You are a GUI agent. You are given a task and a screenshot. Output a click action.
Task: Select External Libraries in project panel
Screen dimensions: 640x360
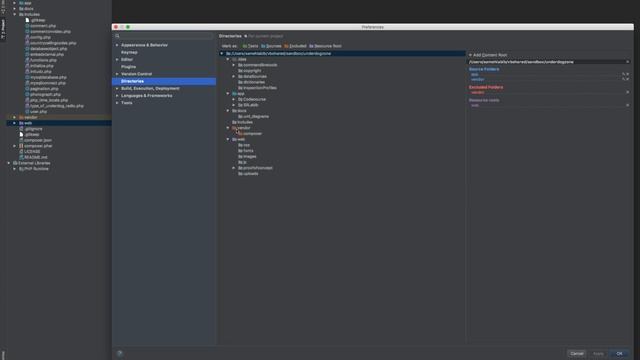tap(31, 163)
